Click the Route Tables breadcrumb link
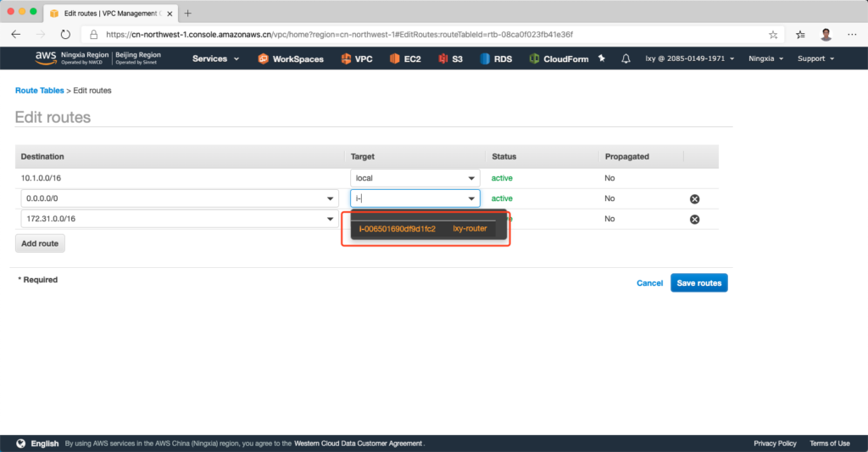Image resolution: width=868 pixels, height=452 pixels. [x=39, y=90]
